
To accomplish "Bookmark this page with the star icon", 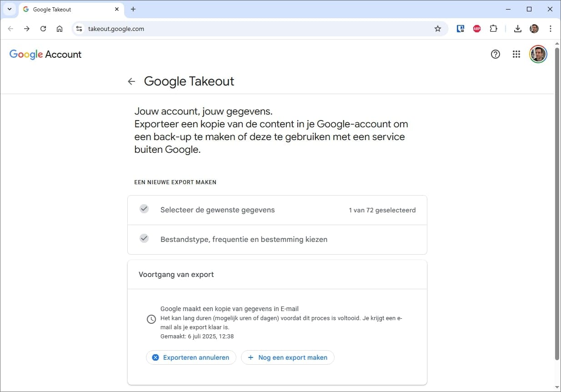I will tap(438, 29).
